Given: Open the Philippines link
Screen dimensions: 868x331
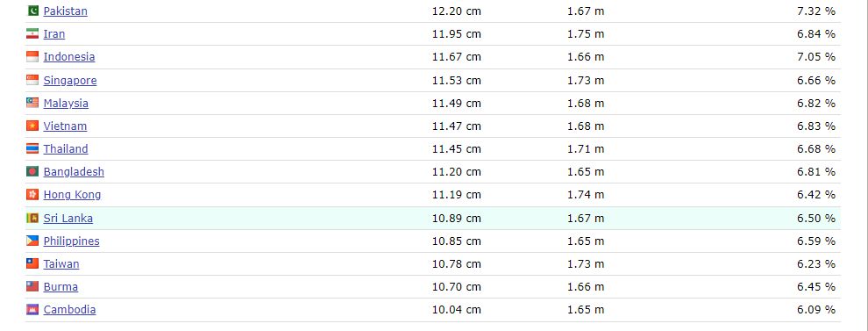Looking at the screenshot, I should [71, 241].
